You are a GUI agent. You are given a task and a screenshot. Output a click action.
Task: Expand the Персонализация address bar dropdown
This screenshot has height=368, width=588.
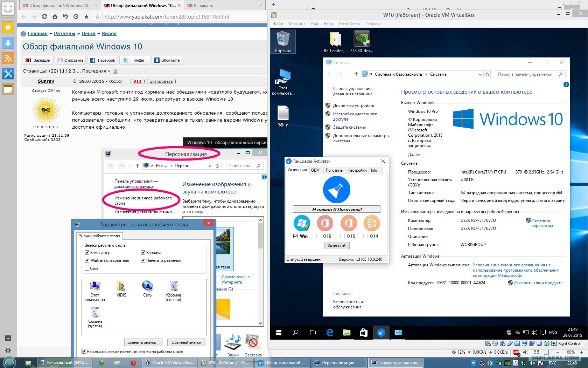tap(210, 166)
